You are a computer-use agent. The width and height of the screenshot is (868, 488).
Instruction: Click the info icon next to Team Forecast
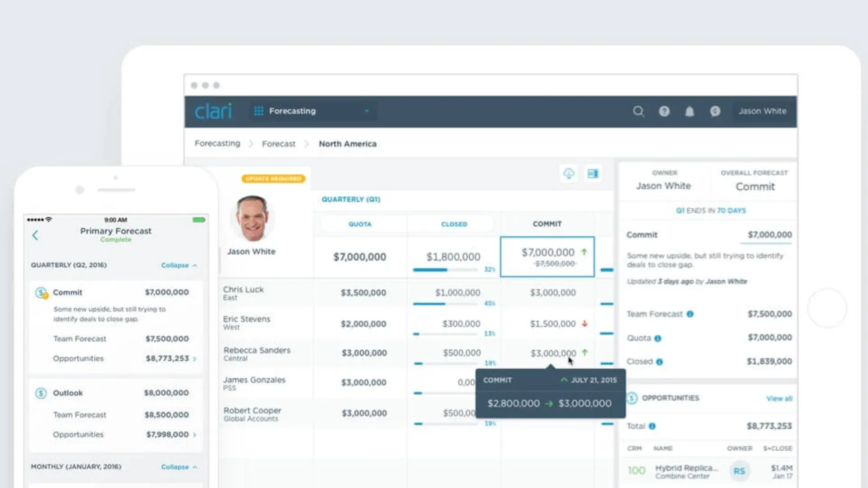point(690,314)
